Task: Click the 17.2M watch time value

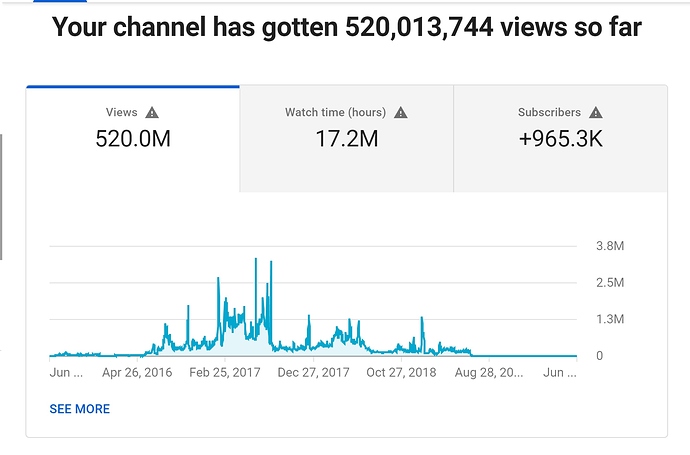Action: 347,139
